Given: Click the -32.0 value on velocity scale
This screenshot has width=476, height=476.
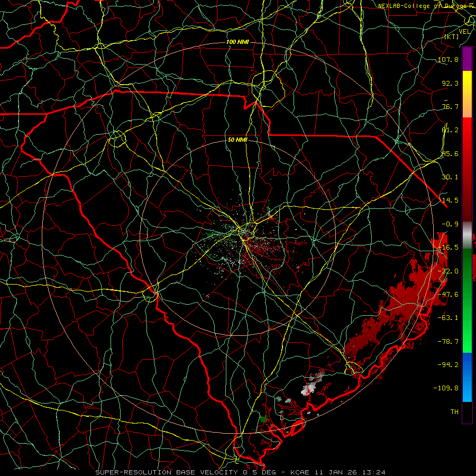Looking at the screenshot, I should tap(448, 271).
